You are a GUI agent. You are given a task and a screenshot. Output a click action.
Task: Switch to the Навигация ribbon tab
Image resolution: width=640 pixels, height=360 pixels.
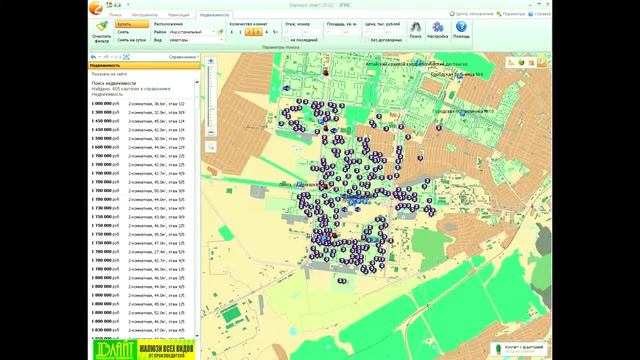click(x=178, y=15)
